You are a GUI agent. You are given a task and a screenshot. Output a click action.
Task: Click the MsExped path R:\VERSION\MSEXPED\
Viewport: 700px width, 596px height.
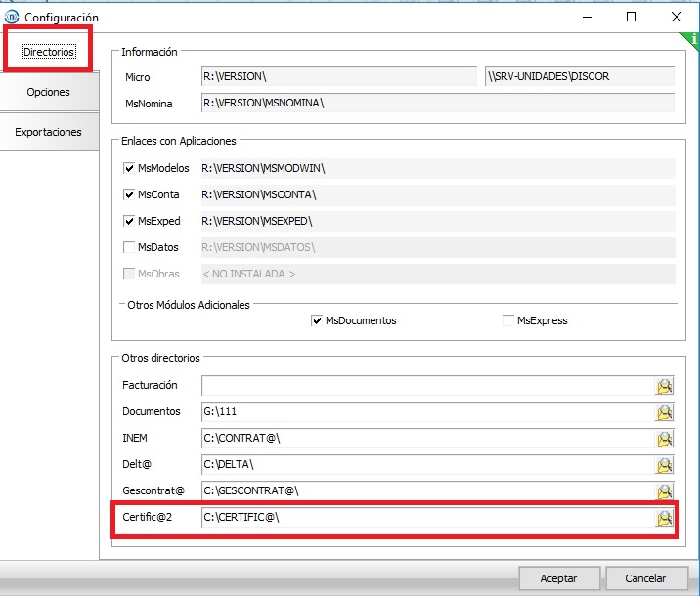tap(438, 221)
